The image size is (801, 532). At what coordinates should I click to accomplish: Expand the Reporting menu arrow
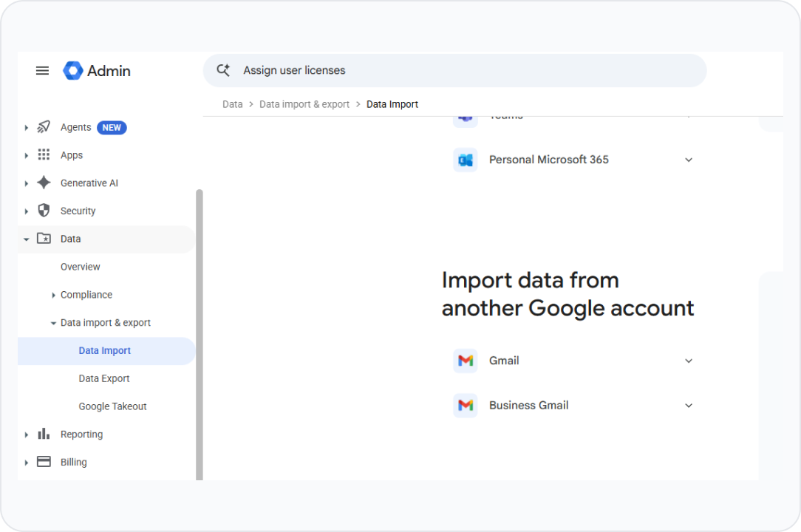coord(26,434)
